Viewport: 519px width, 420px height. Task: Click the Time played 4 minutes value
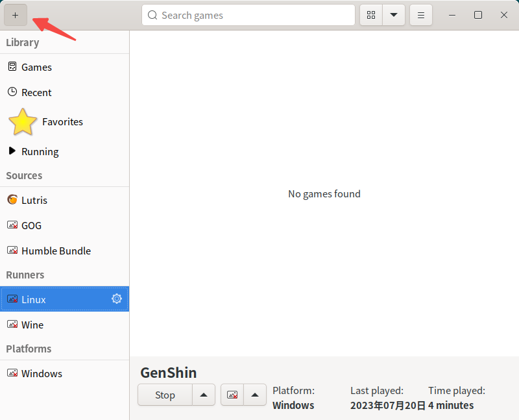(451, 405)
